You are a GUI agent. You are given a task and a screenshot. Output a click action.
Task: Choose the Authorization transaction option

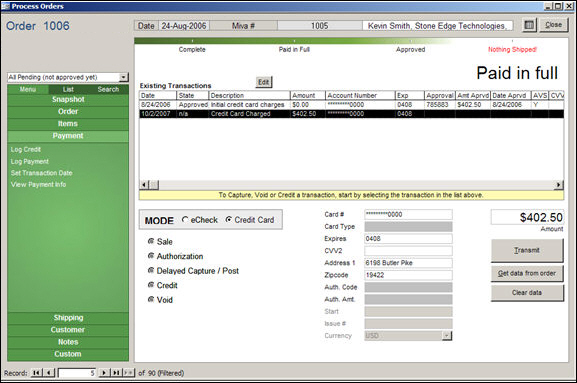coord(151,256)
